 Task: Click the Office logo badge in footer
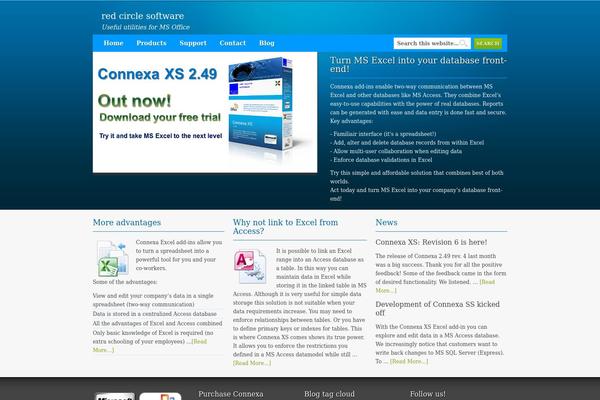point(160,396)
